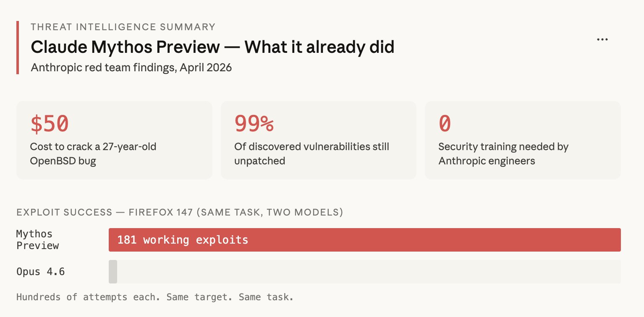Click the "Mythos Preview" chart row label
644x317 pixels.
point(37,240)
